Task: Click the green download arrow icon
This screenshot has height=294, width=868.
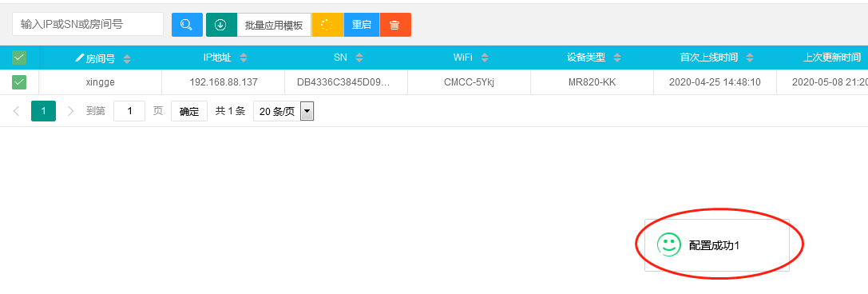Action: [221, 25]
